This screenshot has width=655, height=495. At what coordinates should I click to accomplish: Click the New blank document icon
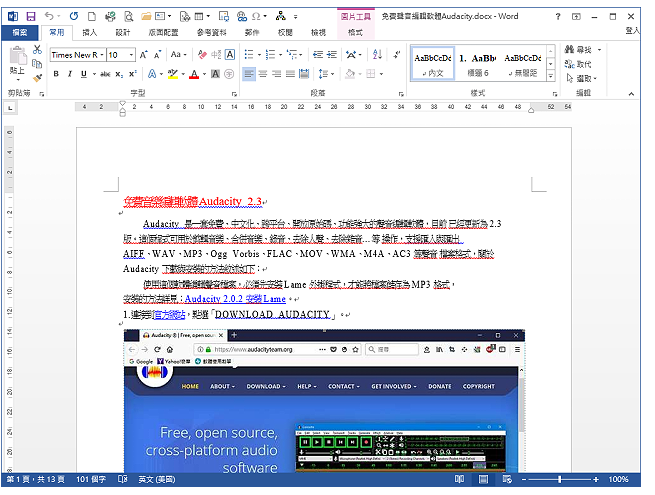click(x=92, y=16)
